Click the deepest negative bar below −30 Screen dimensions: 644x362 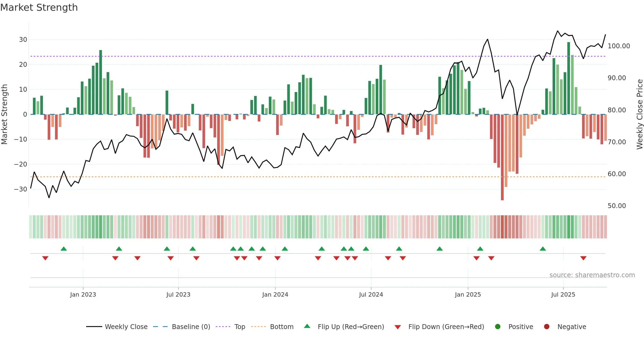click(502, 157)
